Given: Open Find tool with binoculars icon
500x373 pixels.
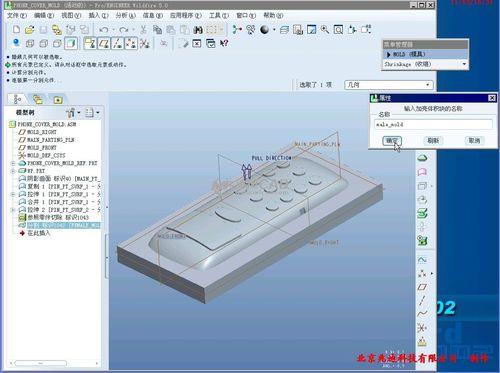Looking at the screenshot, I should point(198,30).
